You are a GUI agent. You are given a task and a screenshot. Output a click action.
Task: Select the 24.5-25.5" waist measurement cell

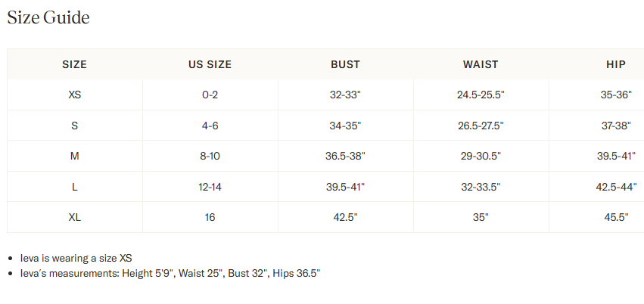(x=481, y=95)
